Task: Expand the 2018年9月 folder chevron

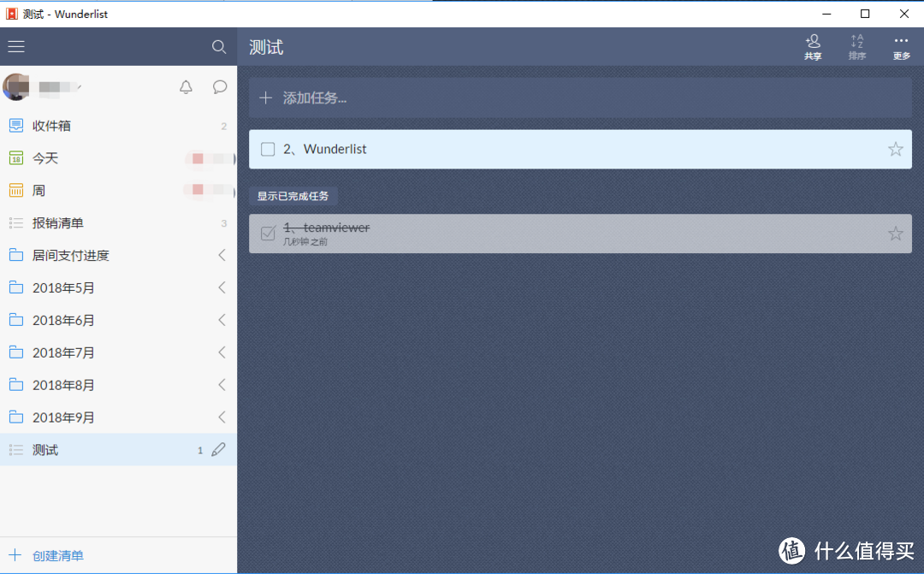Action: tap(222, 417)
